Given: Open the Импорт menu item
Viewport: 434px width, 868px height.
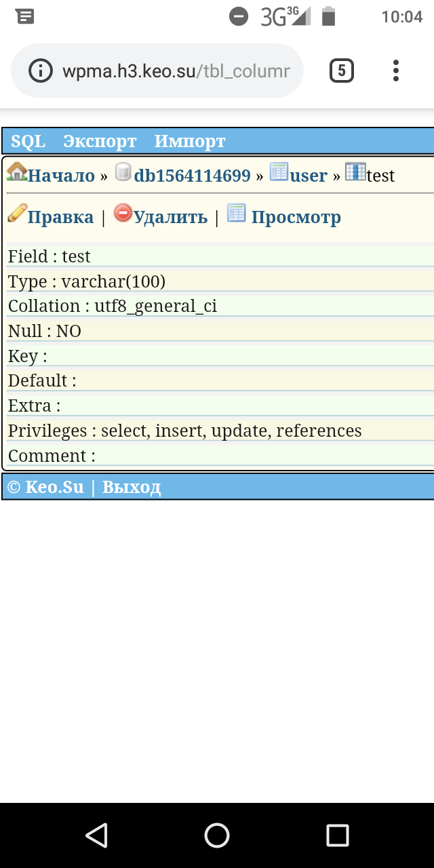Looking at the screenshot, I should pos(190,141).
